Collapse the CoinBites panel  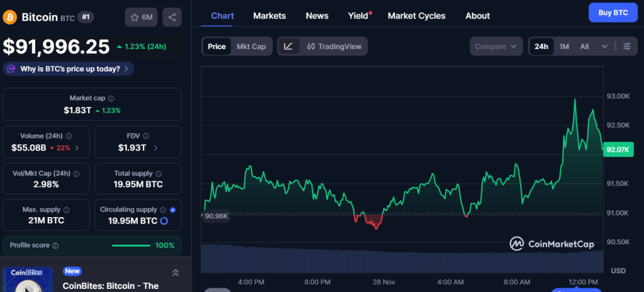[x=175, y=272]
